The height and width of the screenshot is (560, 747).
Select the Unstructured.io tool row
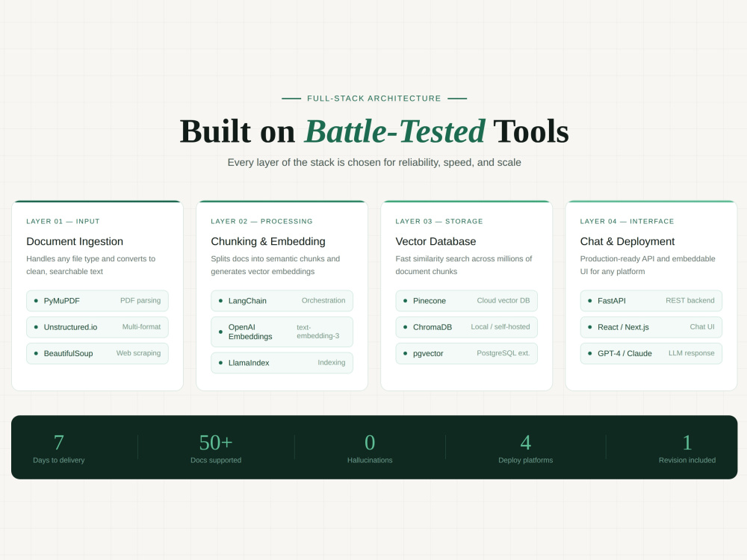point(97,327)
